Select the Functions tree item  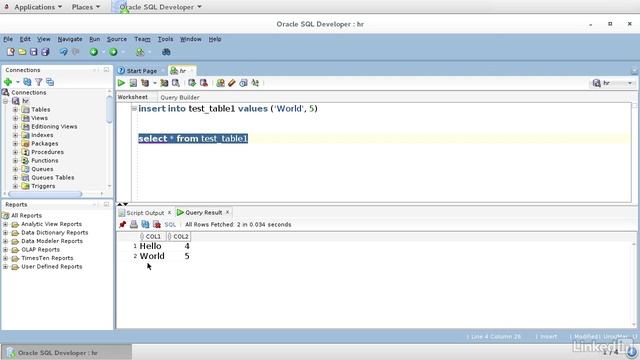pyautogui.click(x=44, y=160)
